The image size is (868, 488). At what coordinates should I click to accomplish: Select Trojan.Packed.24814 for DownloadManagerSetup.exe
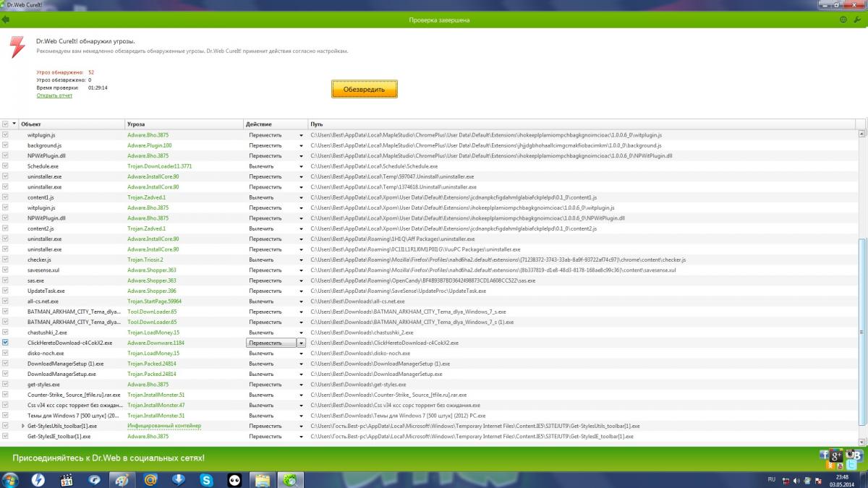click(x=151, y=374)
